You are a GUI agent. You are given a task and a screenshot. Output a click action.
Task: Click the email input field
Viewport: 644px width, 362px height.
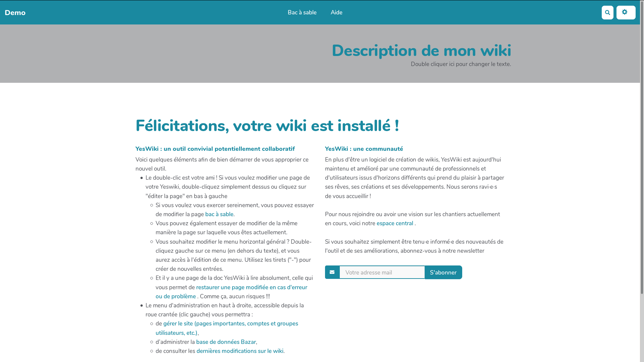coord(382,272)
